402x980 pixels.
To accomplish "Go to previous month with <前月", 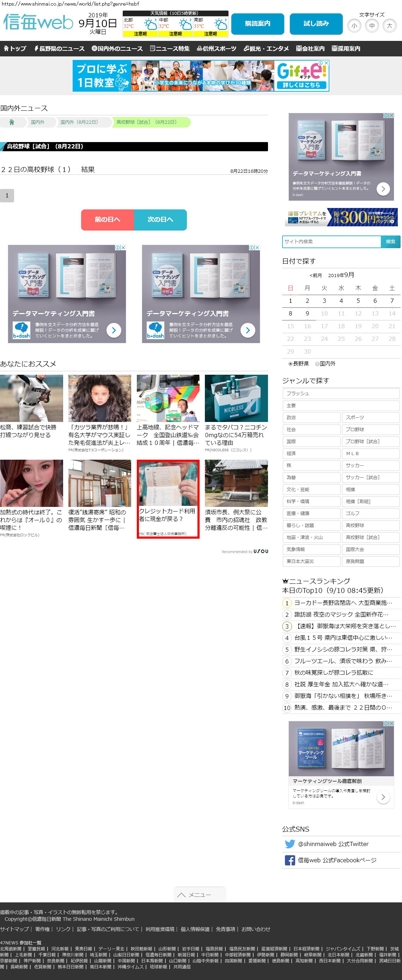I will point(316,275).
